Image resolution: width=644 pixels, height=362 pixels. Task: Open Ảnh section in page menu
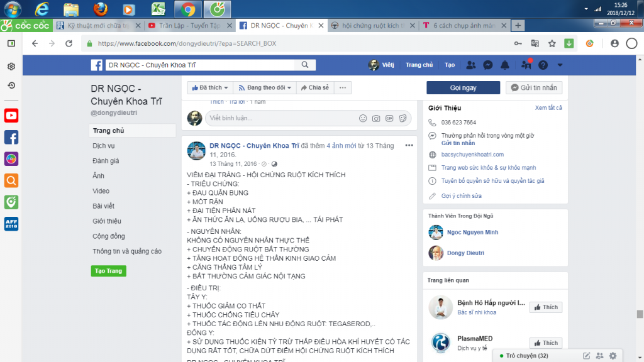[x=98, y=176]
